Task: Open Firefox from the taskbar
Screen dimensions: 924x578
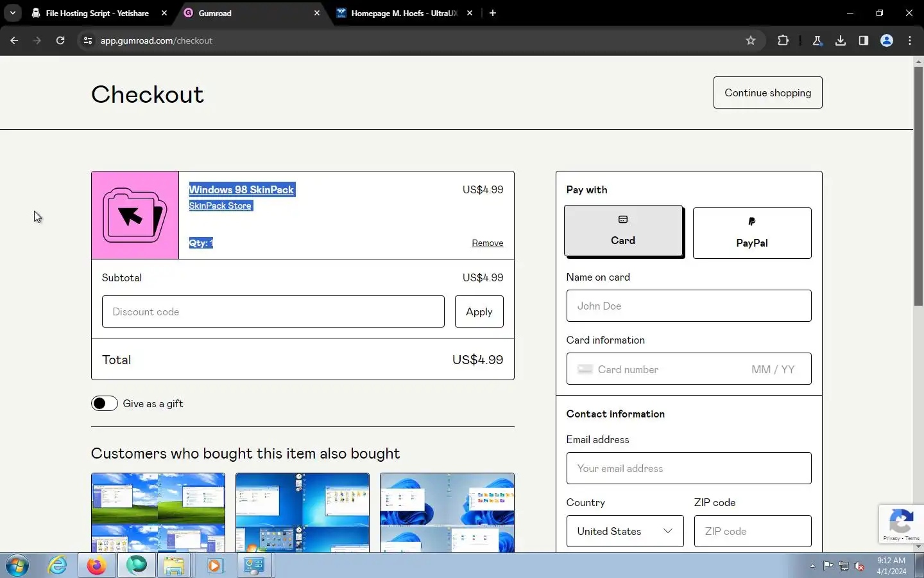Action: [x=97, y=566]
